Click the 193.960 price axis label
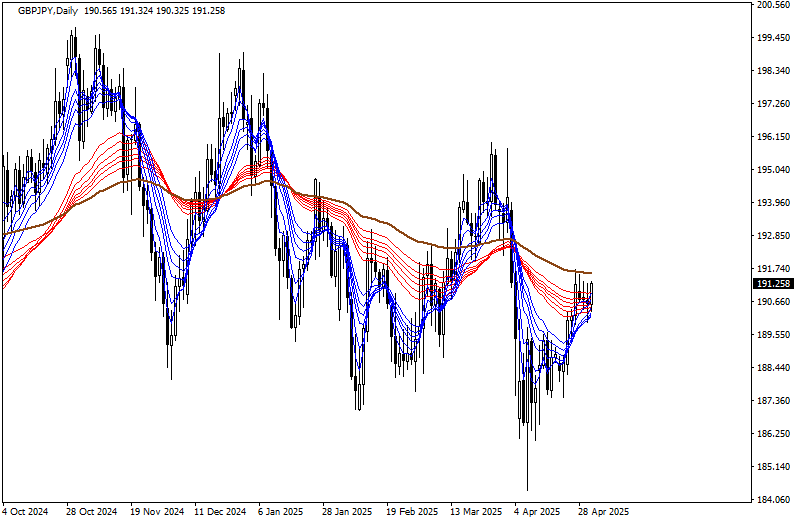 pos(773,203)
